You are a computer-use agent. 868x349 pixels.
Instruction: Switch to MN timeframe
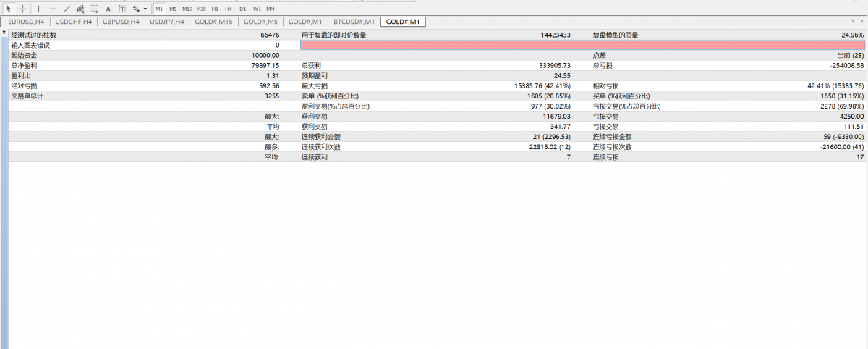coord(271,9)
